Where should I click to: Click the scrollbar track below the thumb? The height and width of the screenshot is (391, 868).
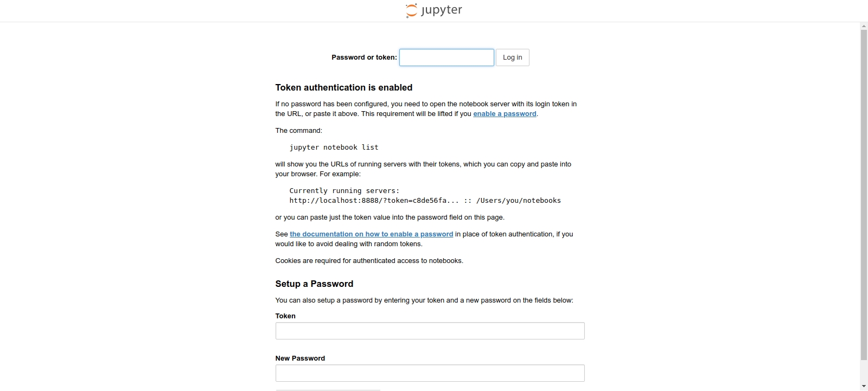coord(864,371)
